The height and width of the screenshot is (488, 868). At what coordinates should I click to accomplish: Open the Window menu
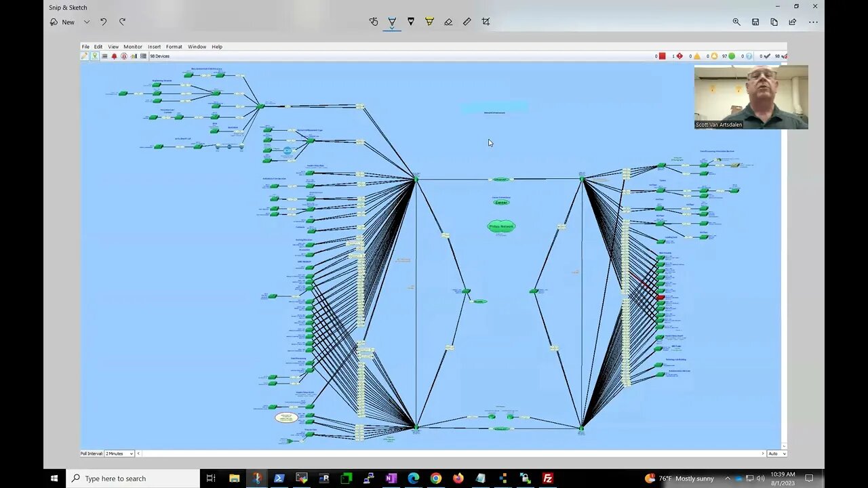197,47
